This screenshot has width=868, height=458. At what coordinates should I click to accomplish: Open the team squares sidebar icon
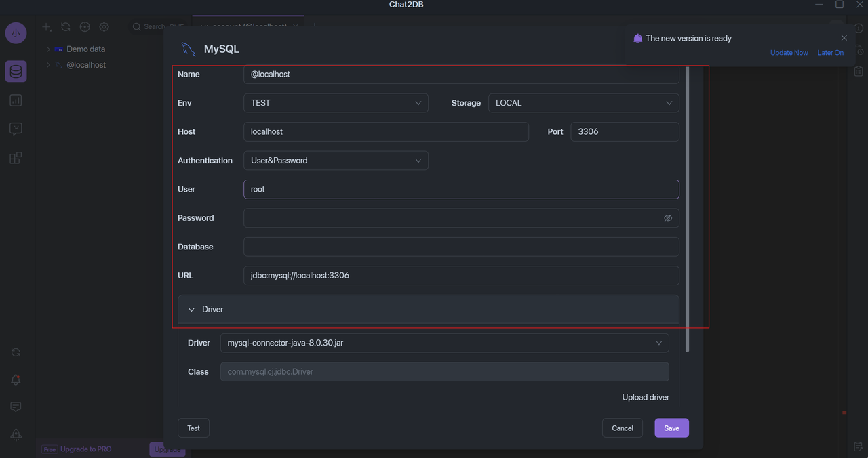coord(16,158)
